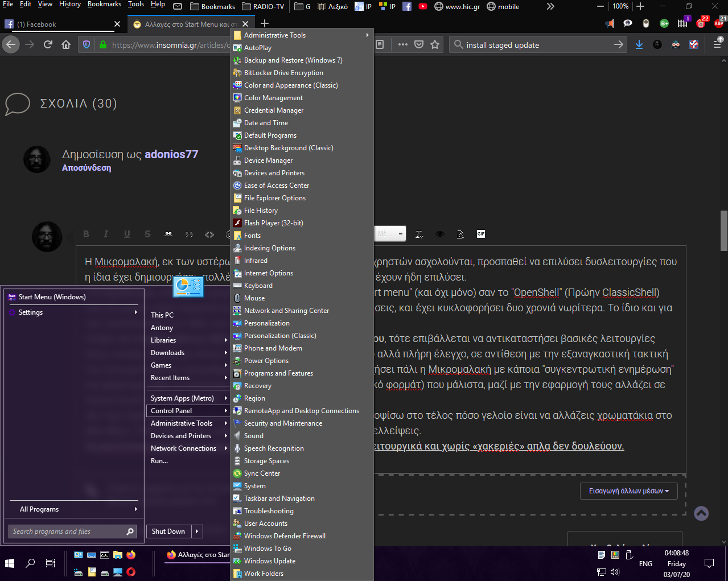
Task: Click ENG language indicator in tray
Action: point(645,564)
